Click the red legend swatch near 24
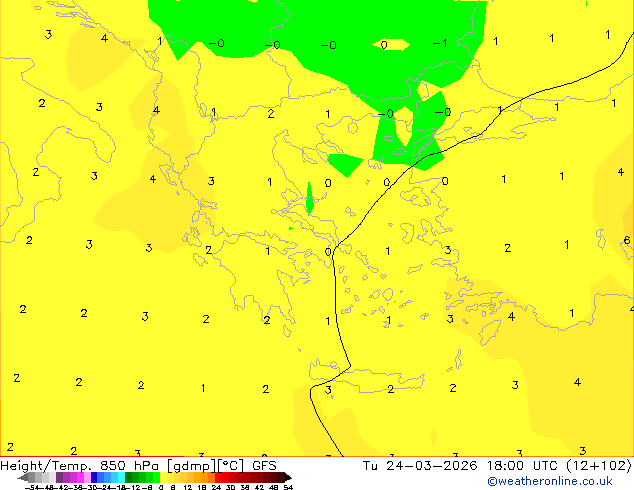634x490 pixels. coord(218,477)
